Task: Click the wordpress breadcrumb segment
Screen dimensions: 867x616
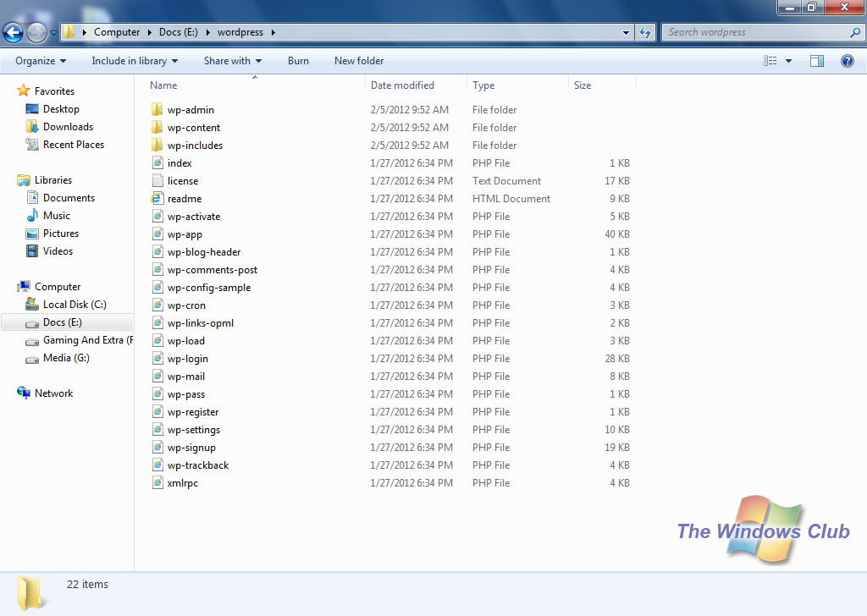Action: 240,32
